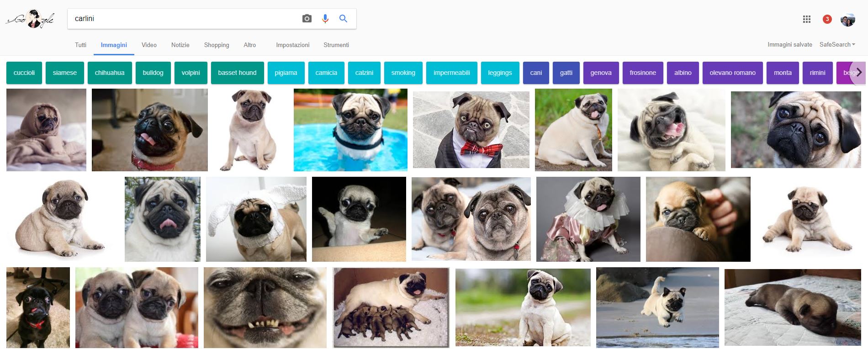The width and height of the screenshot is (868, 349).
Task: Open the Google apps grid
Action: coord(807,19)
